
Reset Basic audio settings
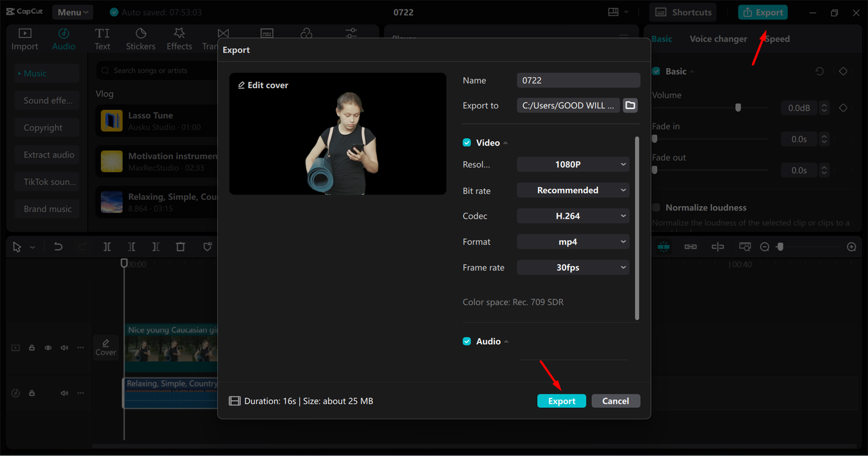pyautogui.click(x=819, y=71)
